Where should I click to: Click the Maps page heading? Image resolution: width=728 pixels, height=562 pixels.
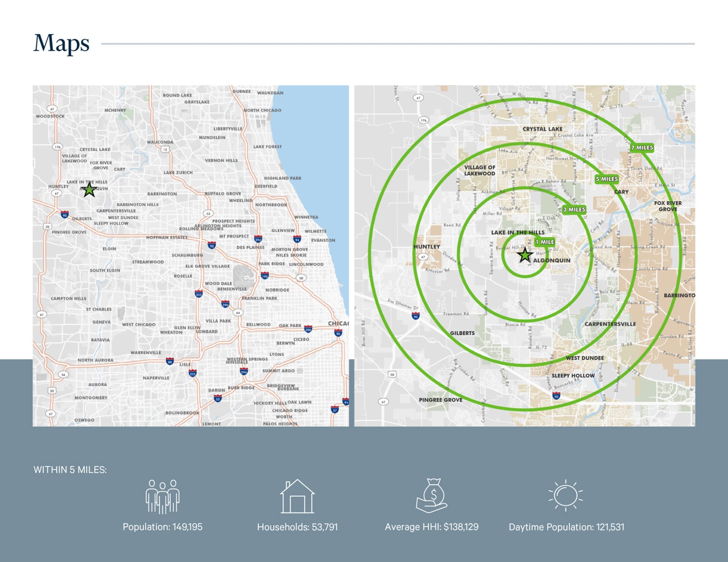(61, 44)
